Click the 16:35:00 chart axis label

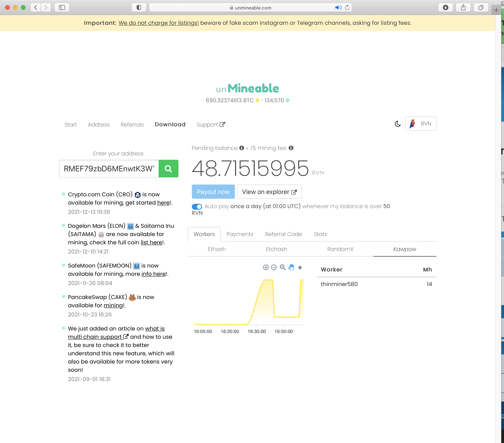pos(257,331)
